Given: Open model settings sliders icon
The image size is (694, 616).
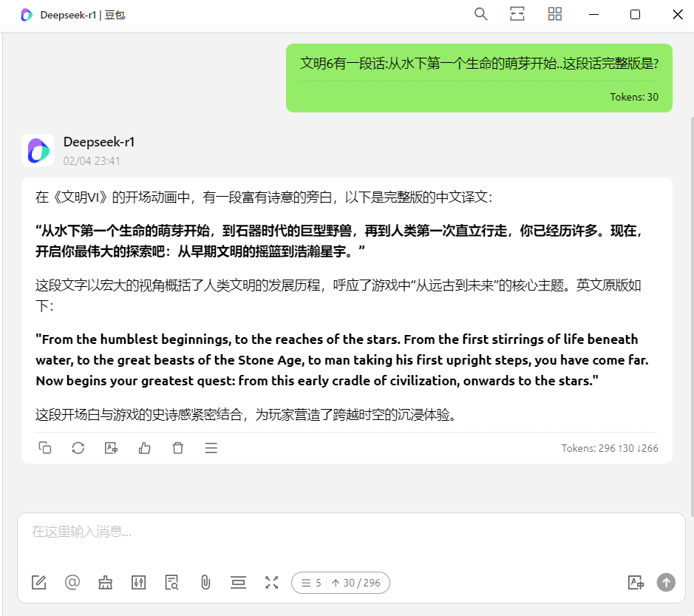Looking at the screenshot, I should point(138,582).
